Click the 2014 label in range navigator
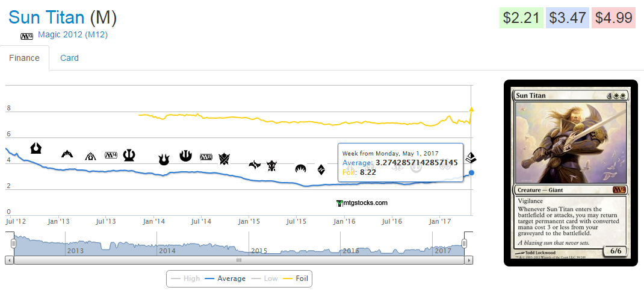644x296 pixels. (167, 251)
